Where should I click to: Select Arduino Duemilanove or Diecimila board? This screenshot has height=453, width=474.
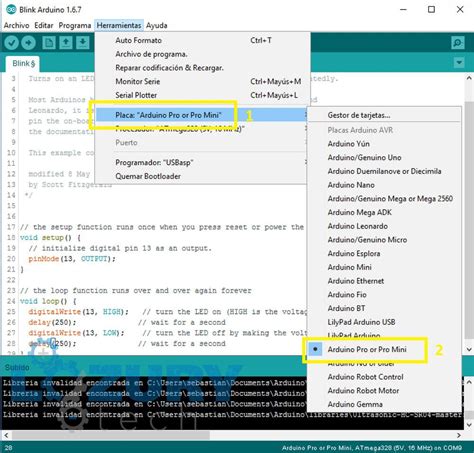[x=384, y=171]
